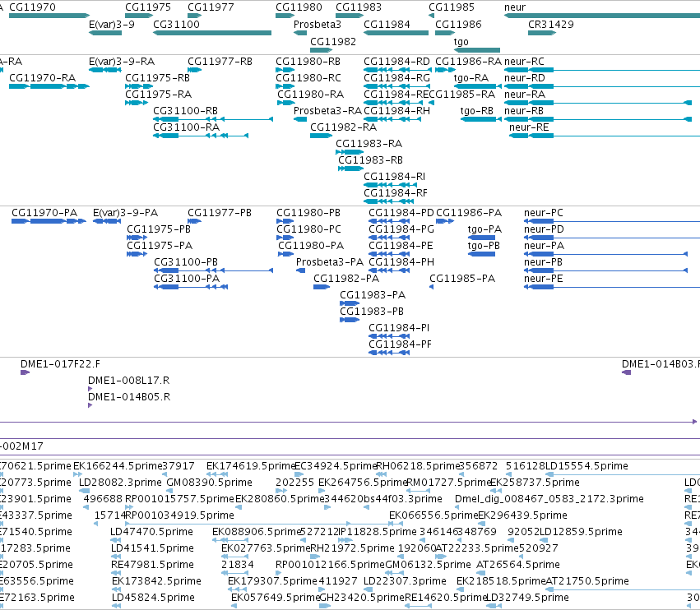Click the CG11984 gene bar
This screenshot has height=610, width=700.
396,33
